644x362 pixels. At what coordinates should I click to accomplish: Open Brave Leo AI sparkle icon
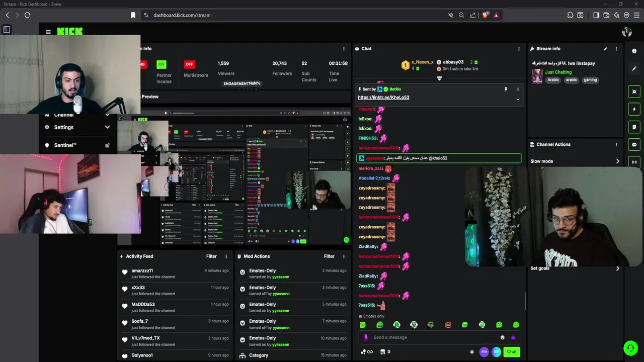(x=616, y=15)
